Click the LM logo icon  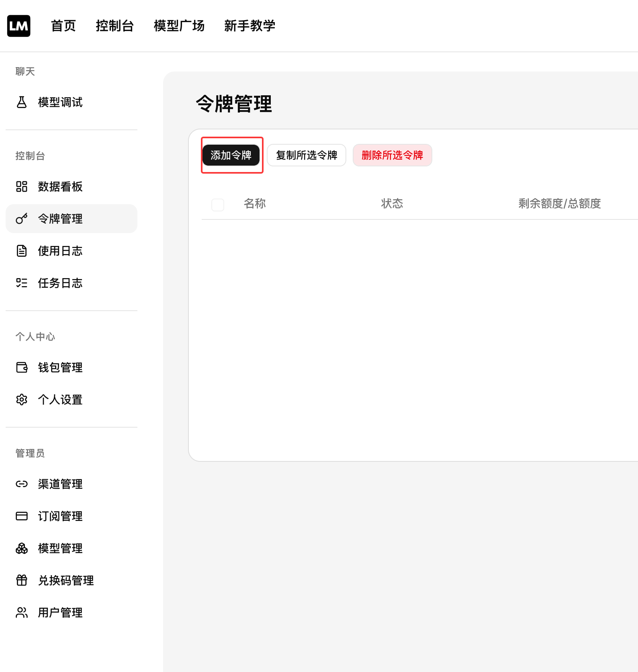[19, 26]
